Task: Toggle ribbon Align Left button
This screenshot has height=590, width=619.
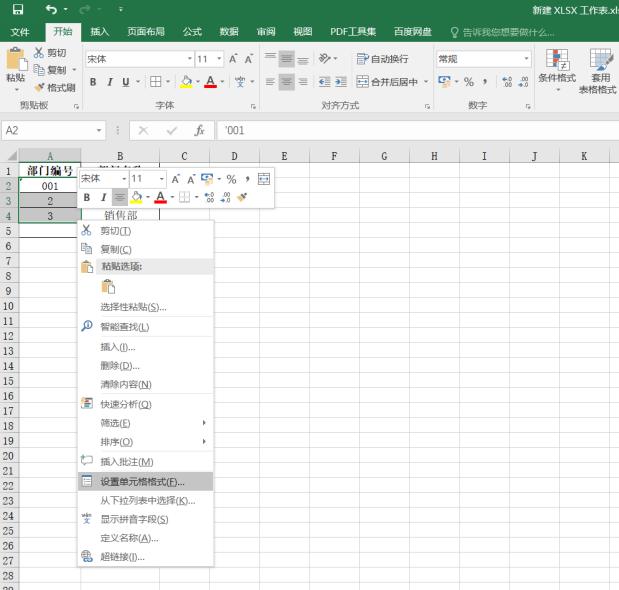Action: (x=270, y=82)
